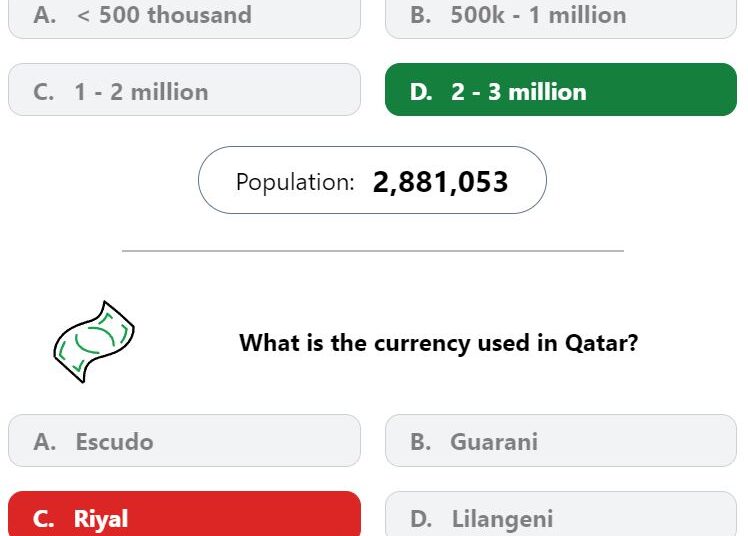
Task: Click letter "B." beside Guarani
Action: point(421,442)
